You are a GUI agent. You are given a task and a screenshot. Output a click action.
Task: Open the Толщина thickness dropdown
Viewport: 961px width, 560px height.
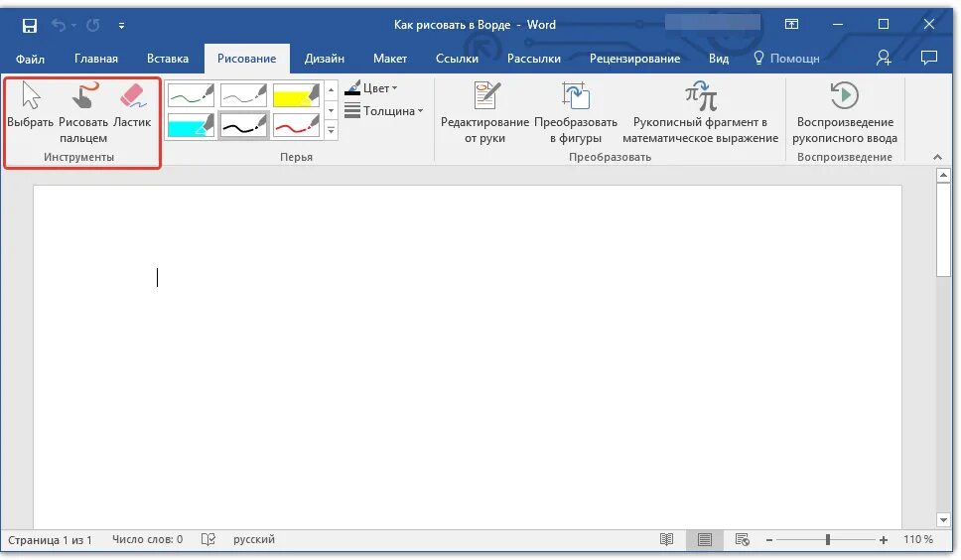click(x=383, y=111)
